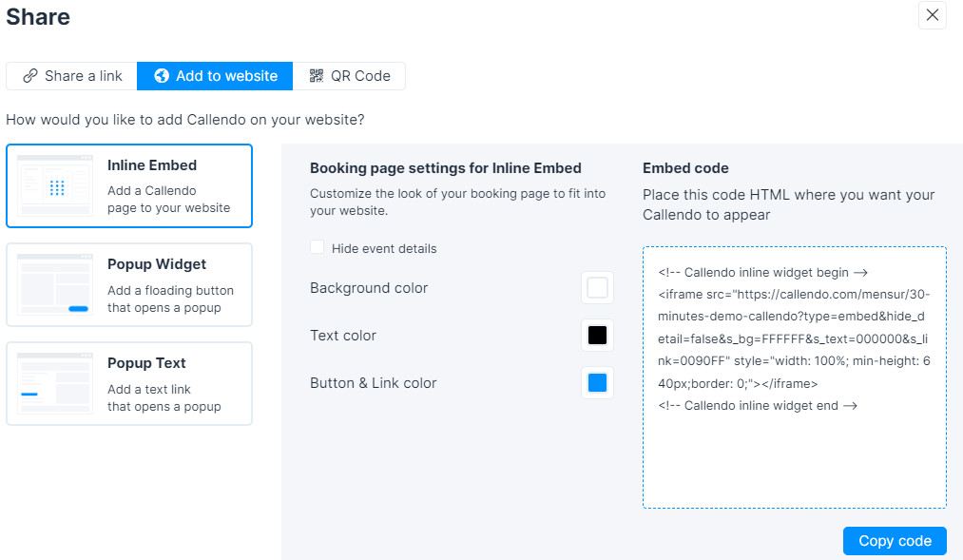The image size is (963, 560).
Task: Click the Copy code button
Action: pos(895,541)
